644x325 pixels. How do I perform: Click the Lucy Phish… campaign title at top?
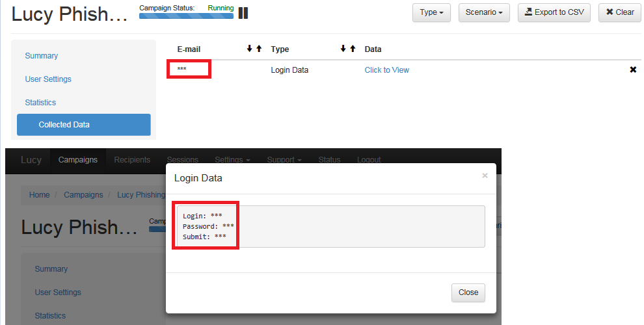[70, 14]
